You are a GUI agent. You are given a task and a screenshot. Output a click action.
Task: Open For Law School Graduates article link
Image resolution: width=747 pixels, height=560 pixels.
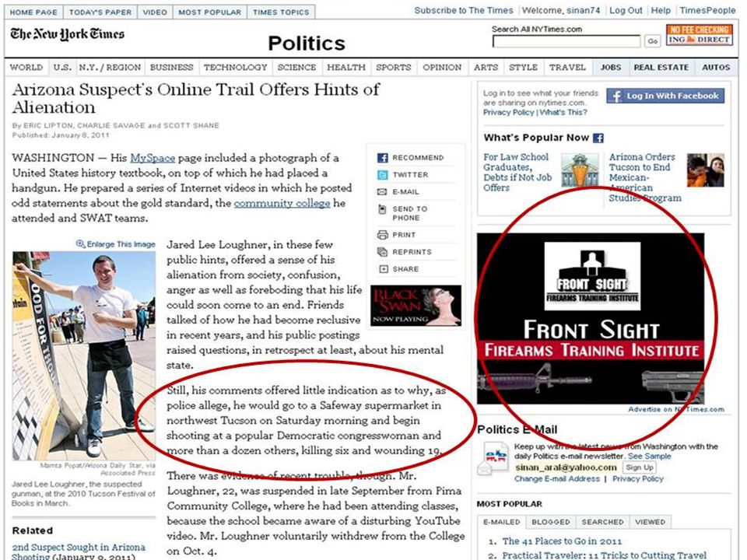pyautogui.click(x=518, y=173)
